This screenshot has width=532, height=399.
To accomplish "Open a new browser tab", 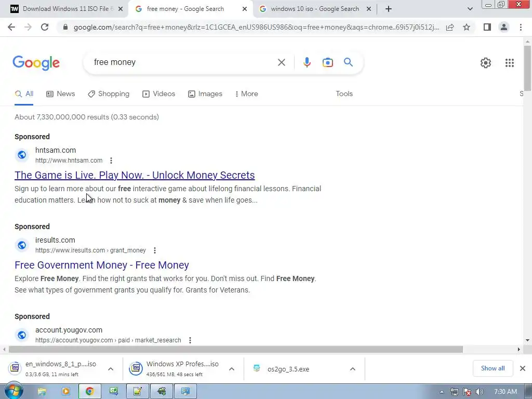I will pos(389,9).
